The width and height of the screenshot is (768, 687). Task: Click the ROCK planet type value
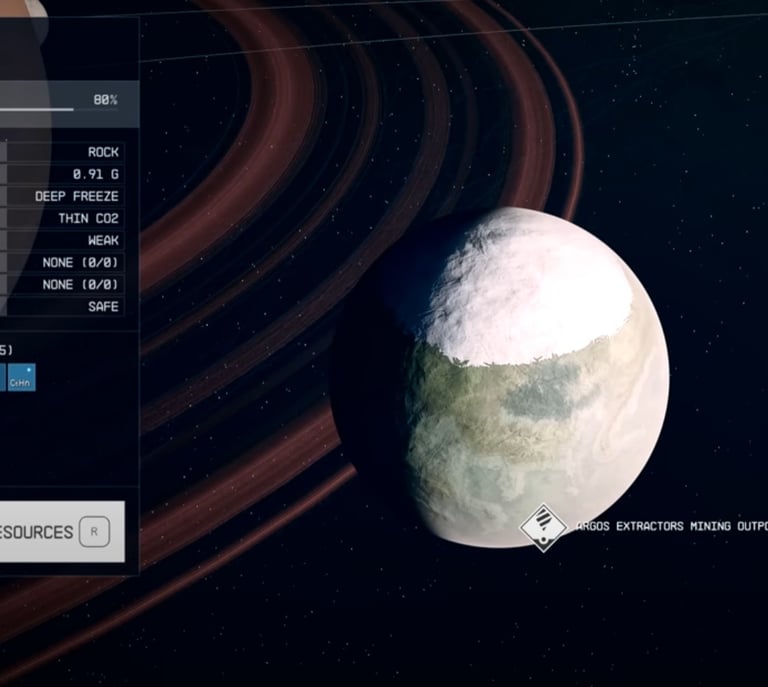[103, 152]
